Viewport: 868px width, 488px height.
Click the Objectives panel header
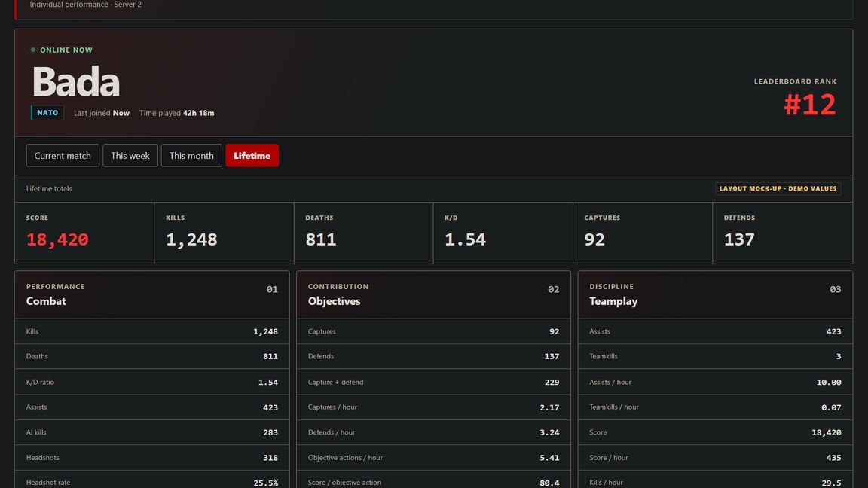click(433, 294)
